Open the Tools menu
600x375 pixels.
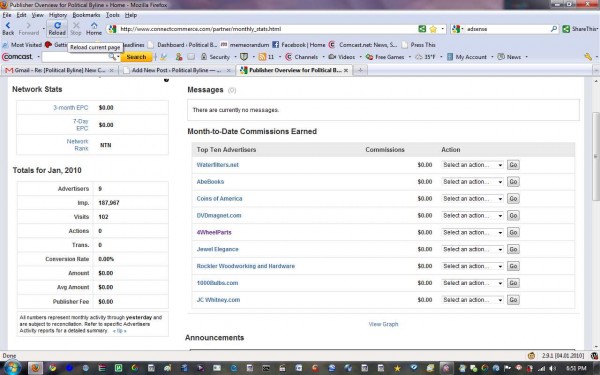coord(112,15)
